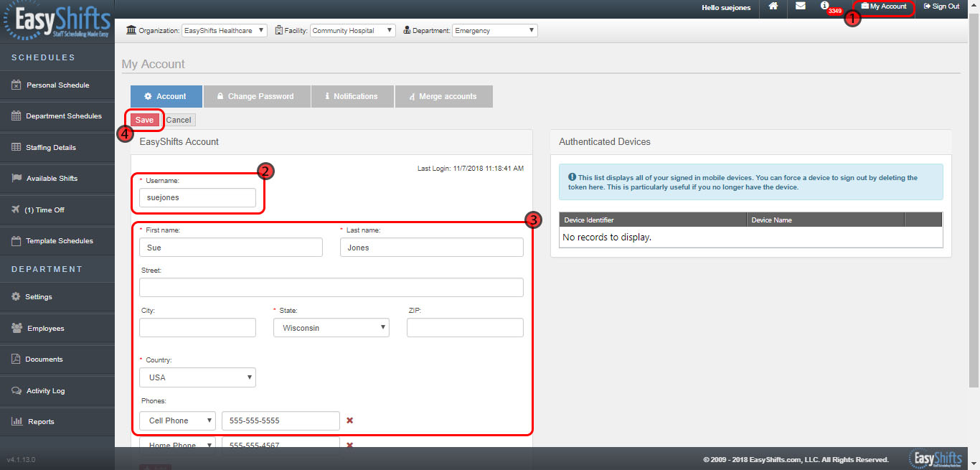This screenshot has width=980, height=470.
Task: Click the First name field
Action: click(231, 247)
